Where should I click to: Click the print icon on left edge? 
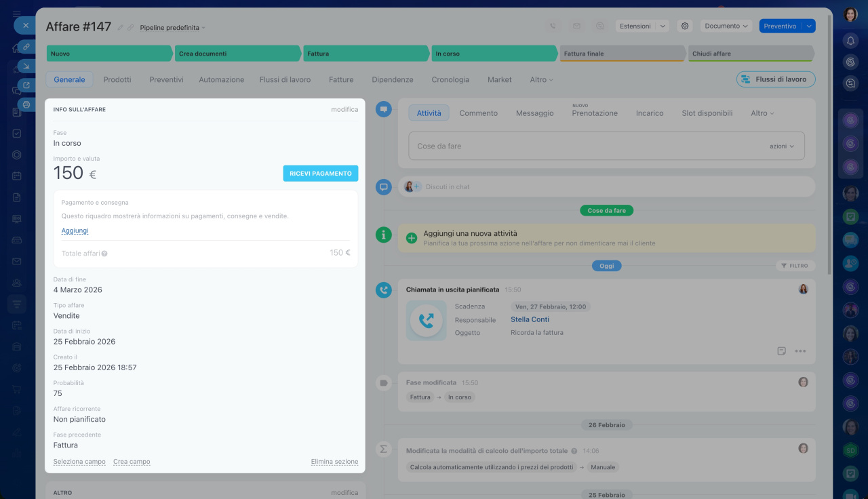point(26,104)
